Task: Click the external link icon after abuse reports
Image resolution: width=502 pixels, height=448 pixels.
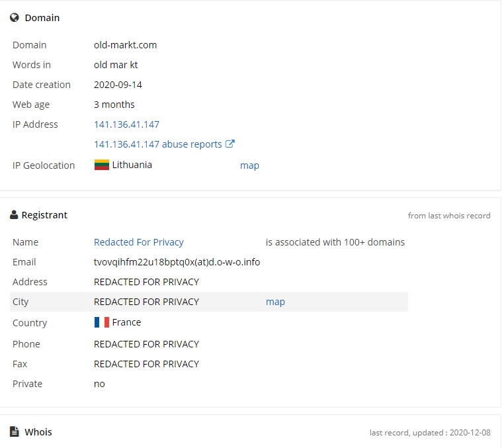Action: click(230, 144)
